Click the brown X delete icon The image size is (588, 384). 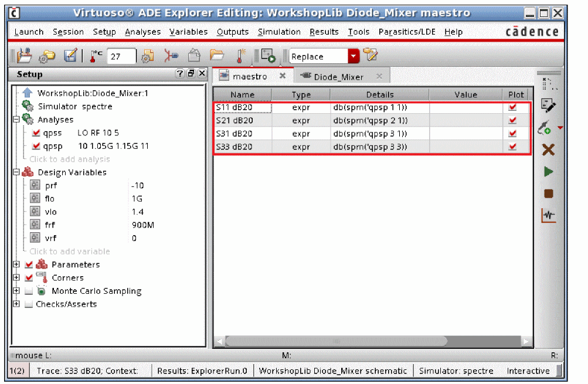(x=548, y=150)
